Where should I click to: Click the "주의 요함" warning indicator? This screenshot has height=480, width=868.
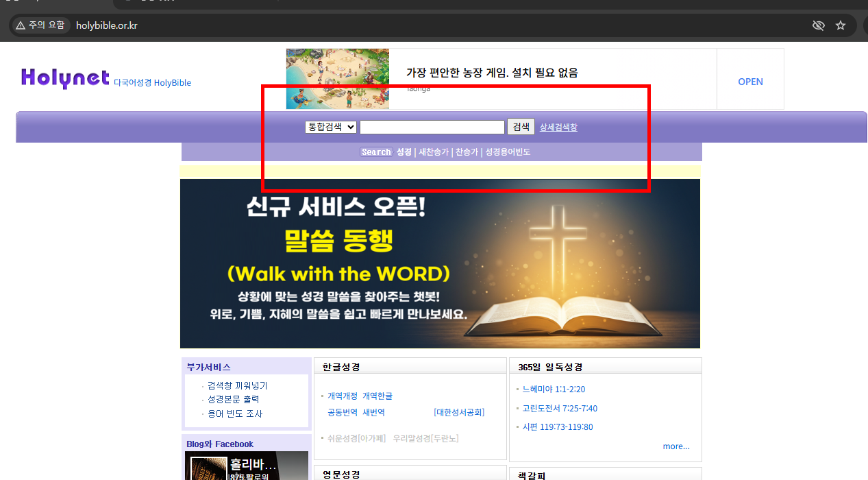(x=40, y=25)
